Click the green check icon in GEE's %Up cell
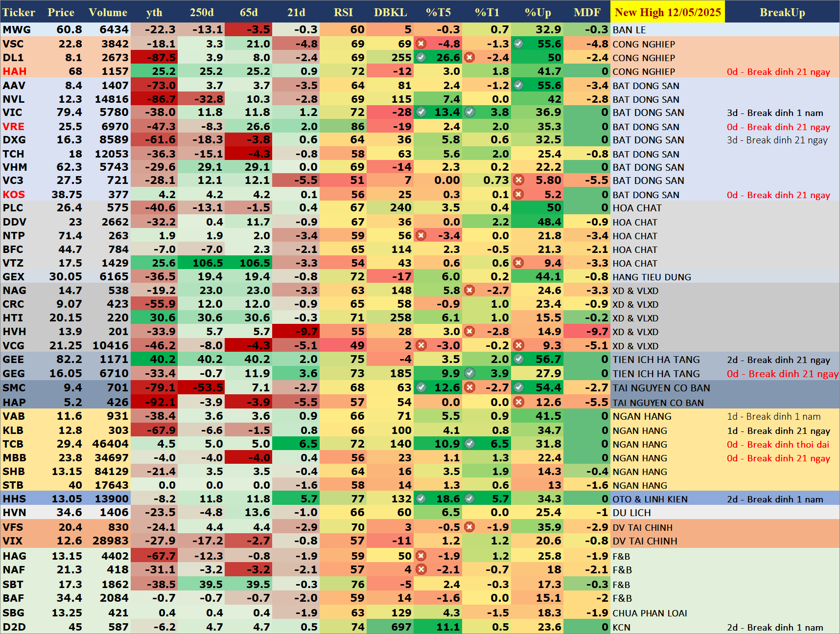This screenshot has height=634, width=840. 518,359
